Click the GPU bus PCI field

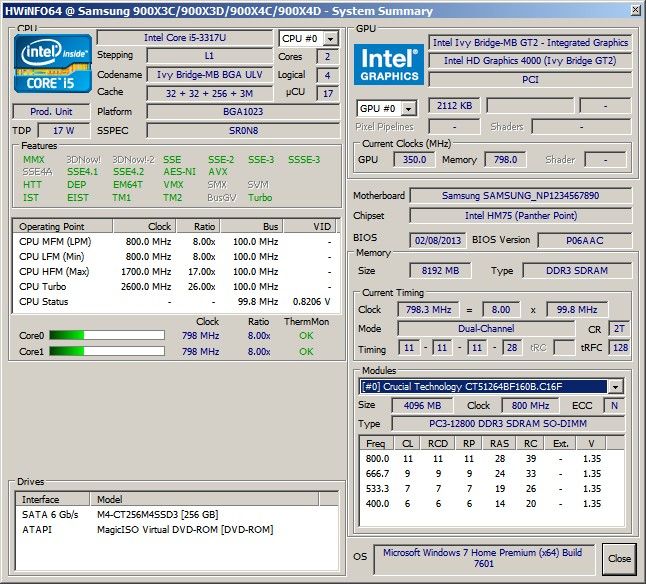pyautogui.click(x=530, y=79)
